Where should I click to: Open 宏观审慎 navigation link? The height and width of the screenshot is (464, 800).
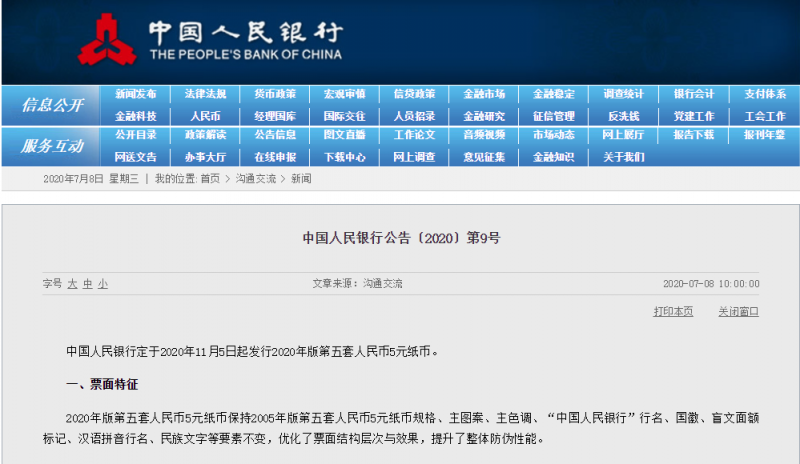tap(344, 94)
